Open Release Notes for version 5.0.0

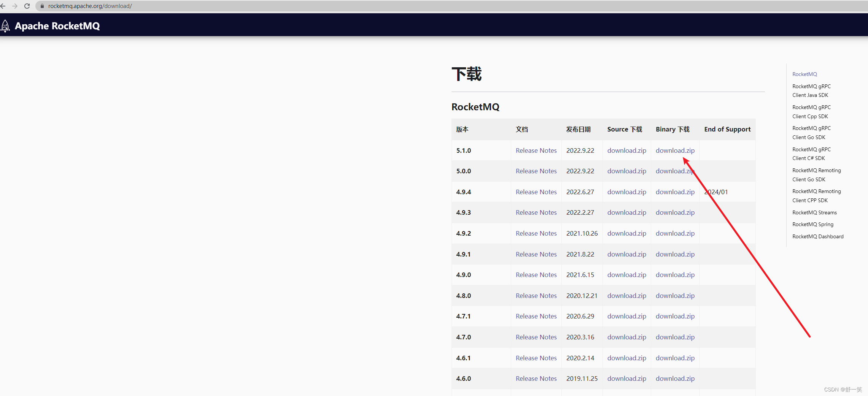pyautogui.click(x=536, y=171)
